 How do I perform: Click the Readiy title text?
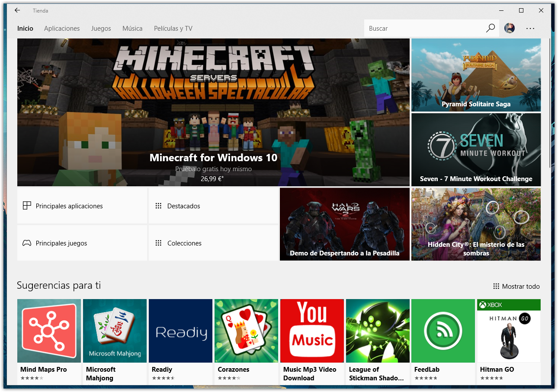pyautogui.click(x=162, y=370)
